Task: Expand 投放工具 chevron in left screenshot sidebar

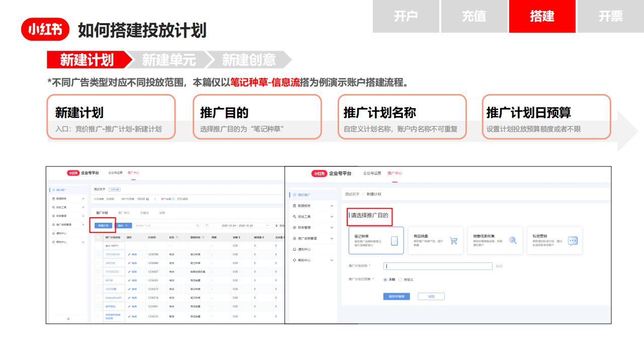Action: (x=83, y=207)
